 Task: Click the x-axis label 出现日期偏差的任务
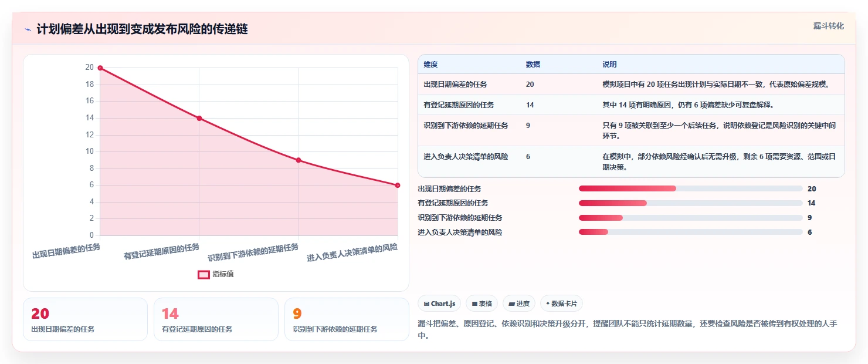coord(66,251)
